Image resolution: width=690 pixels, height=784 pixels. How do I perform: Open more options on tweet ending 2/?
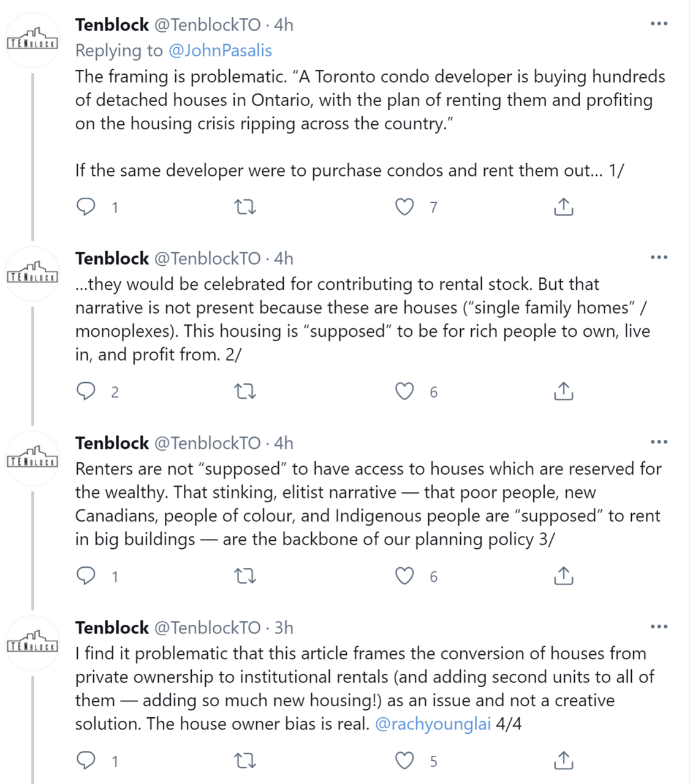pos(659,257)
